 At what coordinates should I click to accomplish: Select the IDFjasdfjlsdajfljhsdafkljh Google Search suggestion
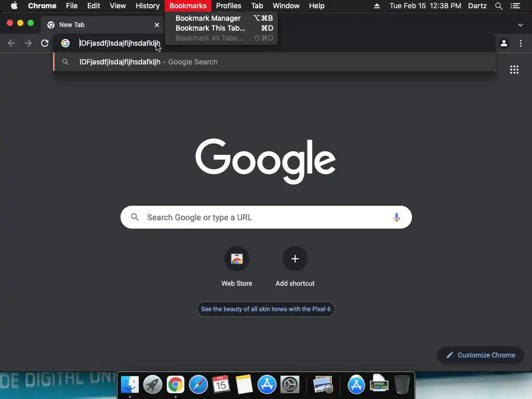pyautogui.click(x=274, y=62)
